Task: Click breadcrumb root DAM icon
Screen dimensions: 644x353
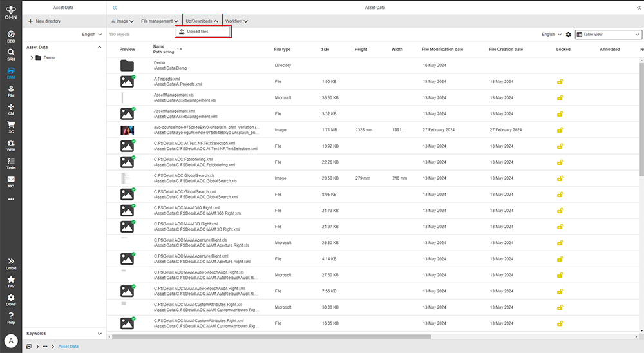Action: point(29,347)
